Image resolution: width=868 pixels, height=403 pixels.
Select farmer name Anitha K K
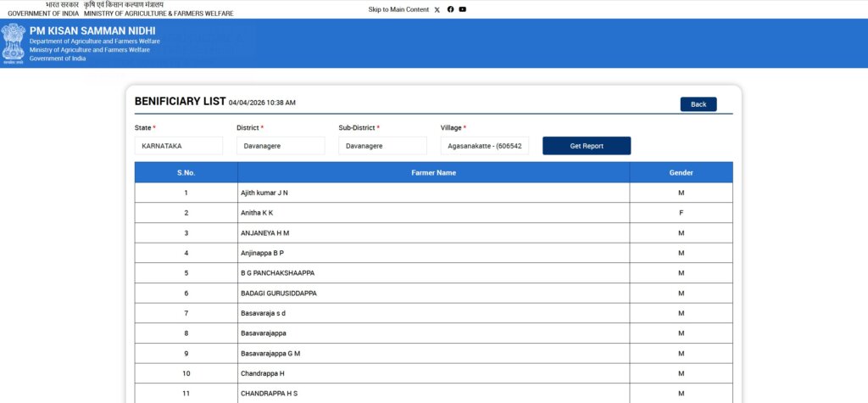[257, 213]
